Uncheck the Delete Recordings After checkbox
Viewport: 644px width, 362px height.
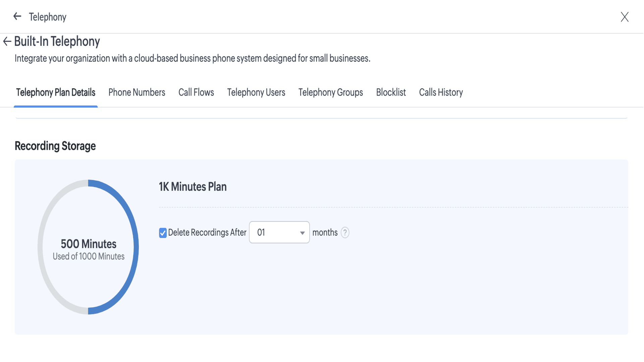coord(163,233)
